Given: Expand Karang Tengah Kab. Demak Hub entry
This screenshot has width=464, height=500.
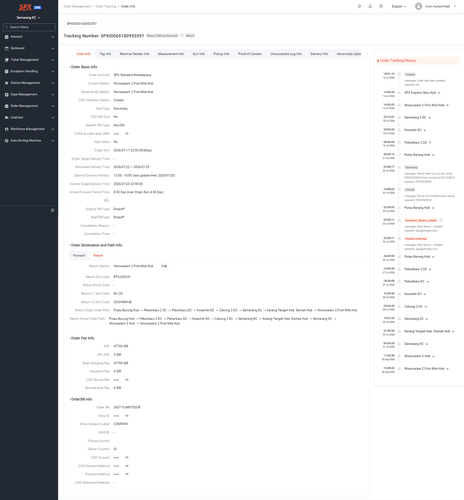Looking at the screenshot, I should click(429, 331).
